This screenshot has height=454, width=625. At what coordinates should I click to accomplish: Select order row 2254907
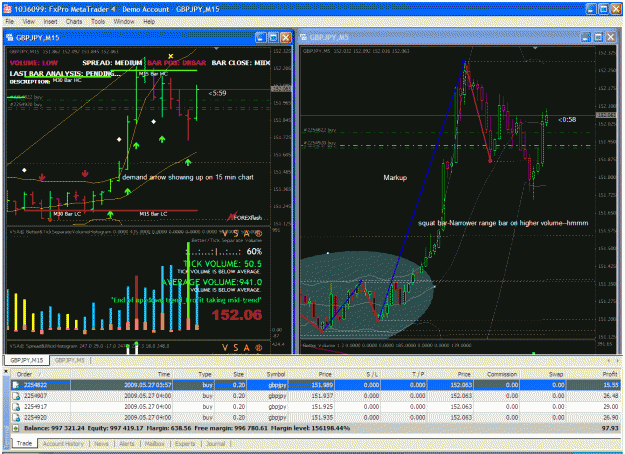(x=315, y=396)
